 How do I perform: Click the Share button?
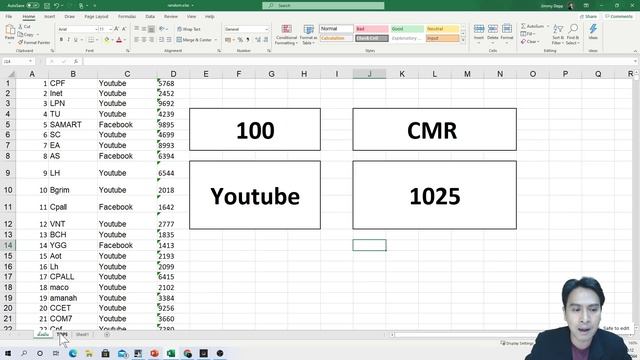click(x=589, y=17)
